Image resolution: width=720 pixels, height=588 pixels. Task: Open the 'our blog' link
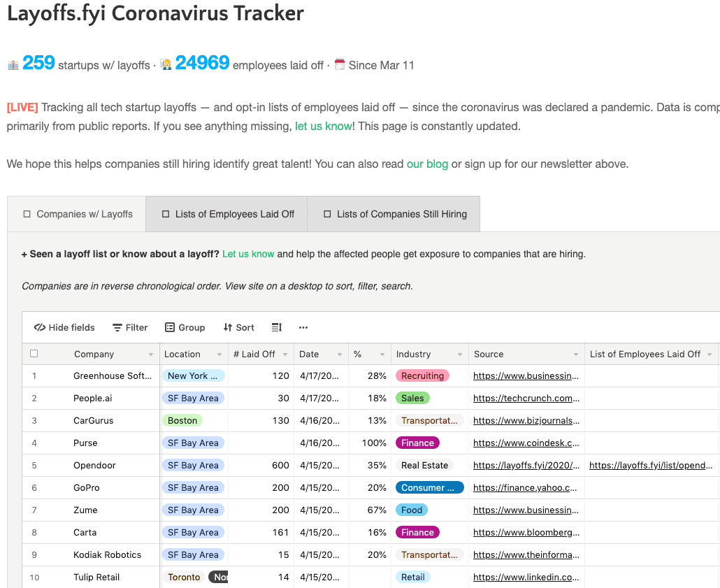coord(427,164)
